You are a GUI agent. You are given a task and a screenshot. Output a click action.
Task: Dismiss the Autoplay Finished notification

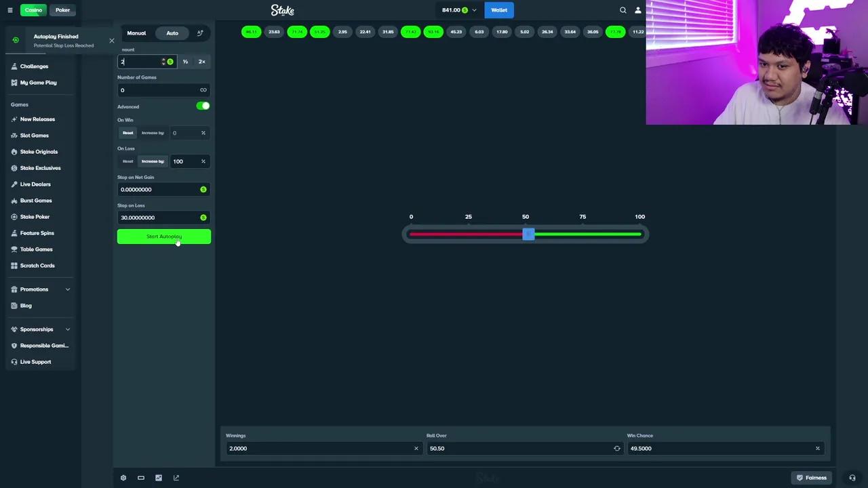click(112, 41)
